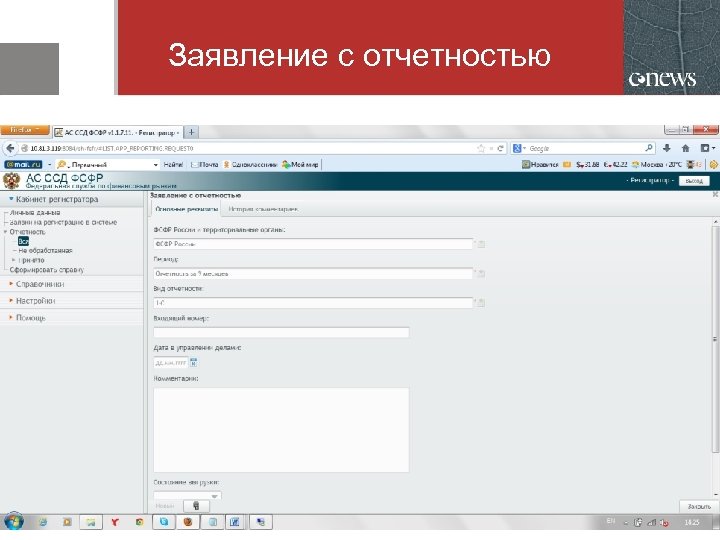Open the calendar icon next to date field
720x540 pixels.
pyautogui.click(x=193, y=363)
